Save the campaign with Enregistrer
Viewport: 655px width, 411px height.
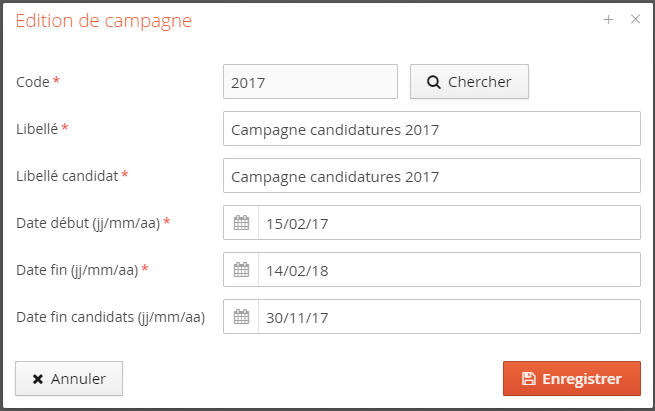tap(571, 379)
